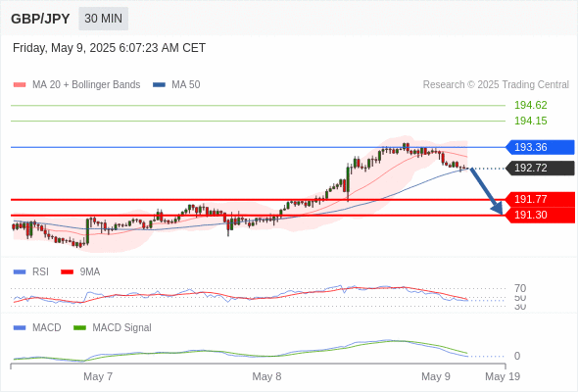Click the green MACD Signal legend swatch
Viewport: 578px width, 392px height.
(79, 327)
